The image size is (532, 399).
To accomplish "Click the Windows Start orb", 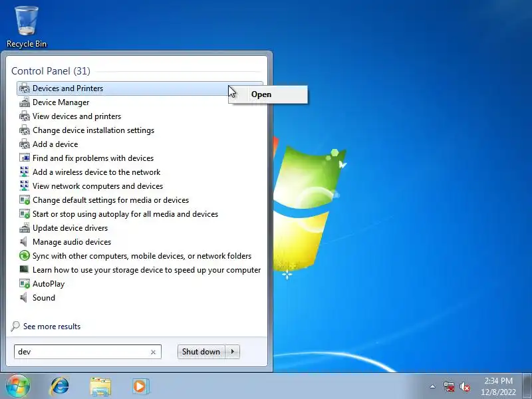I will pyautogui.click(x=18, y=386).
